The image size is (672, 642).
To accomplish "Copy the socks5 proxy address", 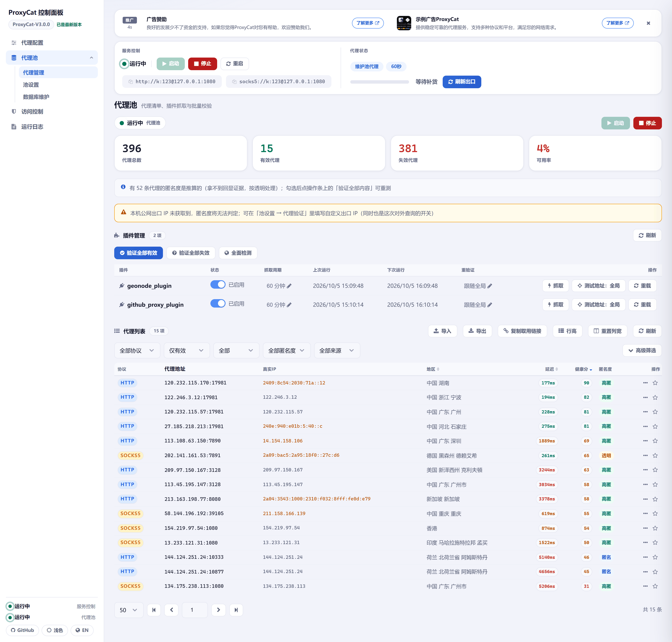I will point(278,82).
